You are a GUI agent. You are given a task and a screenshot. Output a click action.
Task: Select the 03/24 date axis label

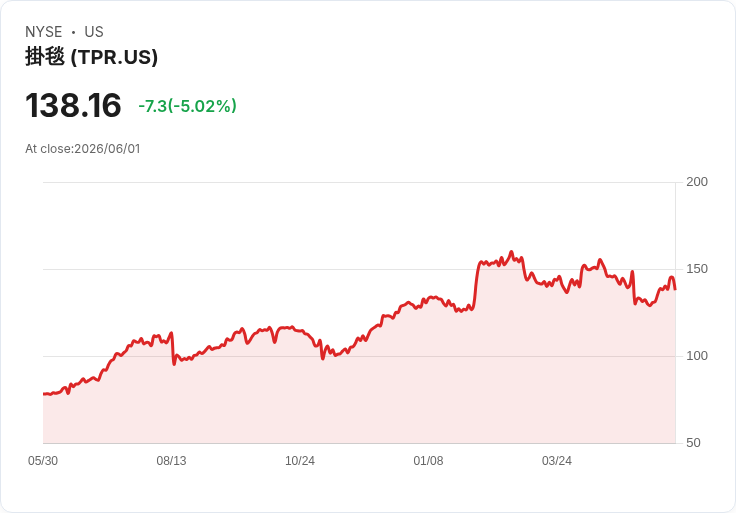[557, 461]
